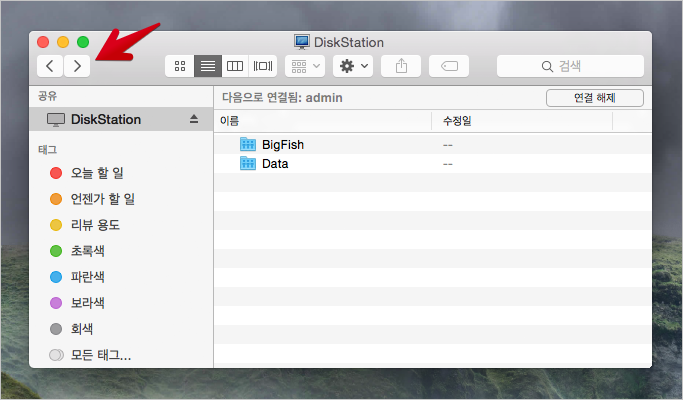Click the 검색 search field
The width and height of the screenshot is (683, 400).
pyautogui.click(x=570, y=66)
